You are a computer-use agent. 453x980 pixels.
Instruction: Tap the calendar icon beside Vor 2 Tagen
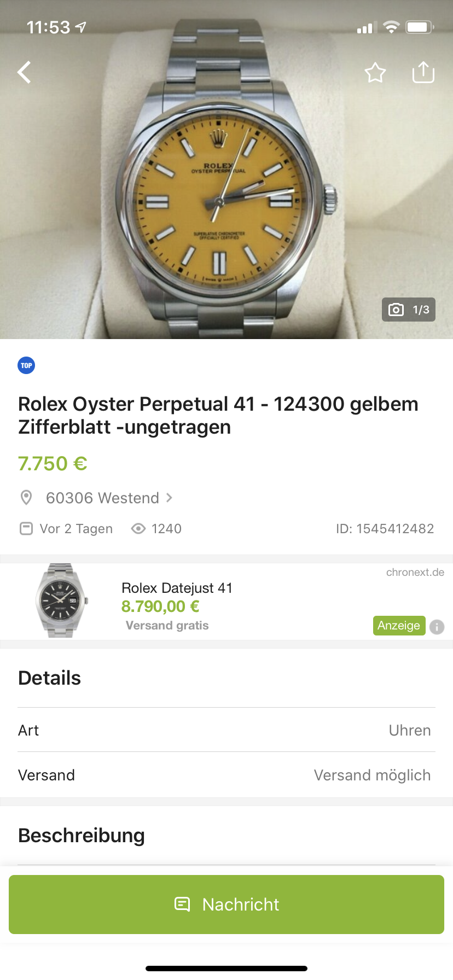(26, 529)
